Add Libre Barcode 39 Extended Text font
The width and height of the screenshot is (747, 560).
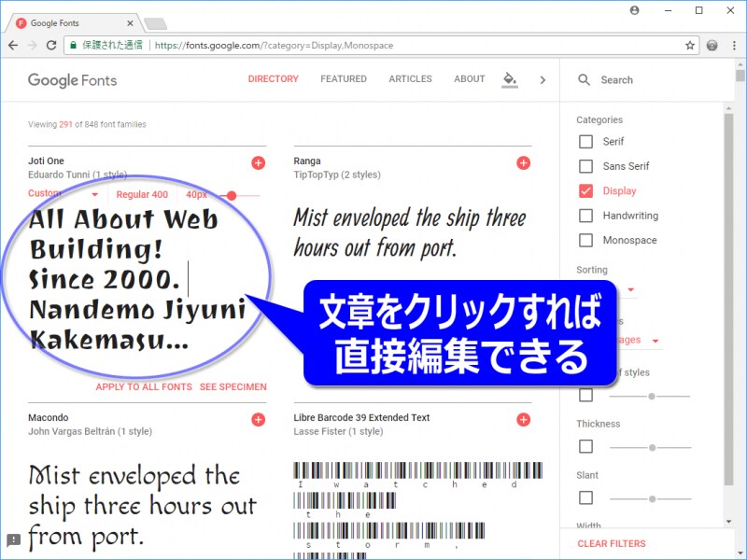[524, 419]
